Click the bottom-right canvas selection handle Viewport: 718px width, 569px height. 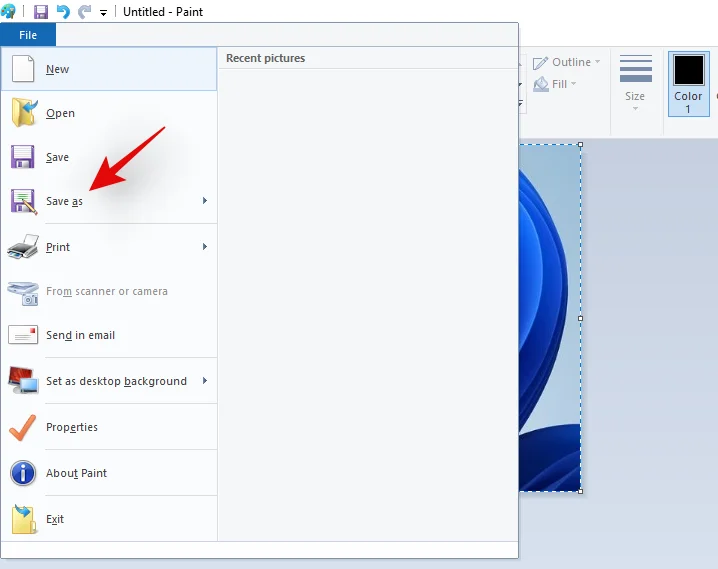[581, 491]
